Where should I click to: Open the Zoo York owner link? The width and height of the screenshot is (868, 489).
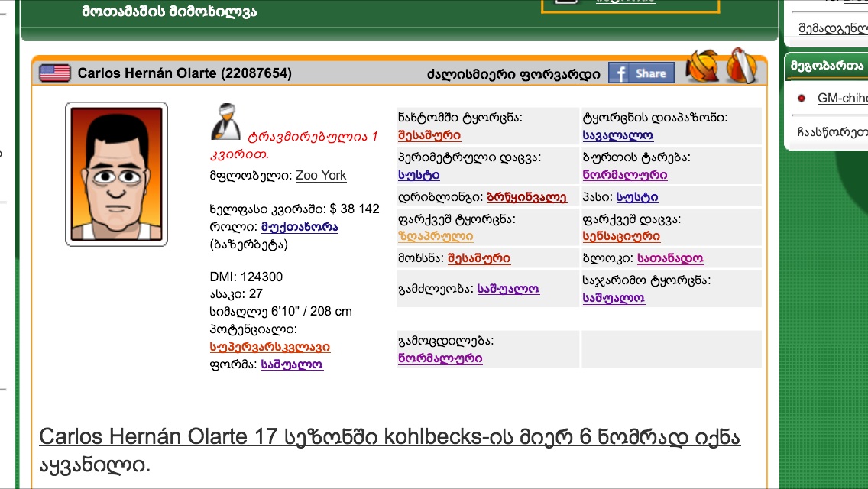pos(320,176)
